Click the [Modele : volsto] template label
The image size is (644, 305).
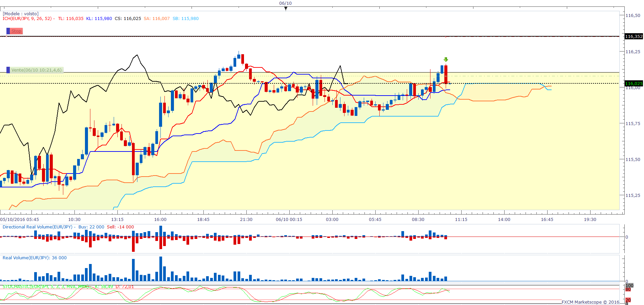click(21, 14)
